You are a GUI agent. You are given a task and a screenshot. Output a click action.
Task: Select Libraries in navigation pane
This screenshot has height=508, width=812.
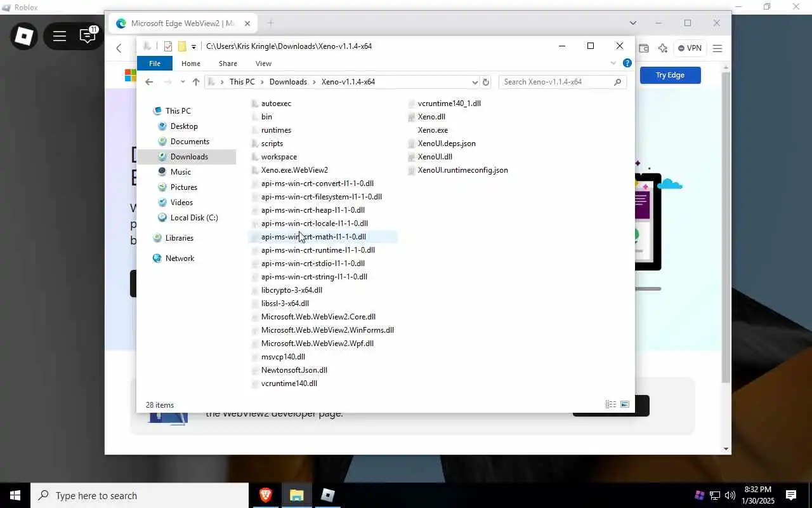click(179, 238)
